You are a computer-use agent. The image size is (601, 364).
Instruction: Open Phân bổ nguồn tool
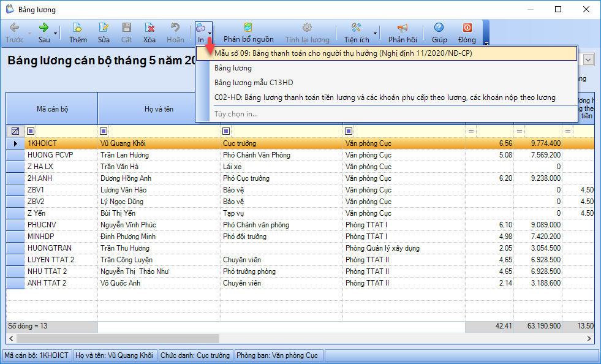(248, 28)
